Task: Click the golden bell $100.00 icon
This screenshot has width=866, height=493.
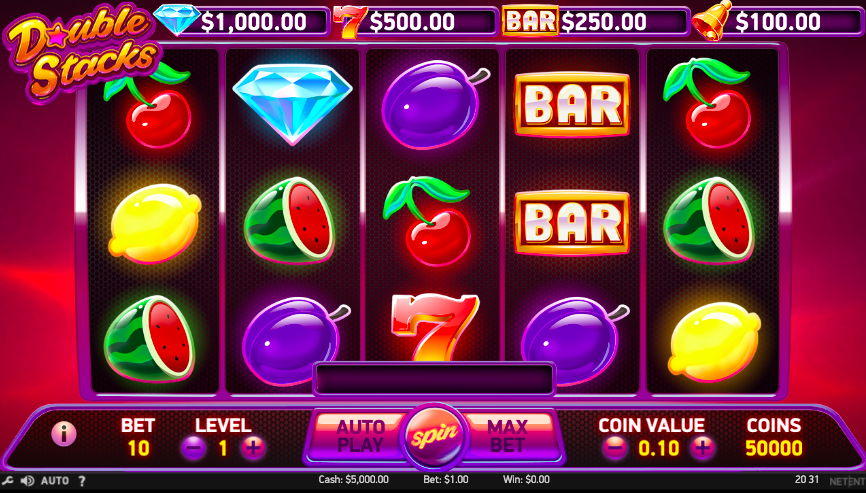Action: pyautogui.click(x=712, y=20)
